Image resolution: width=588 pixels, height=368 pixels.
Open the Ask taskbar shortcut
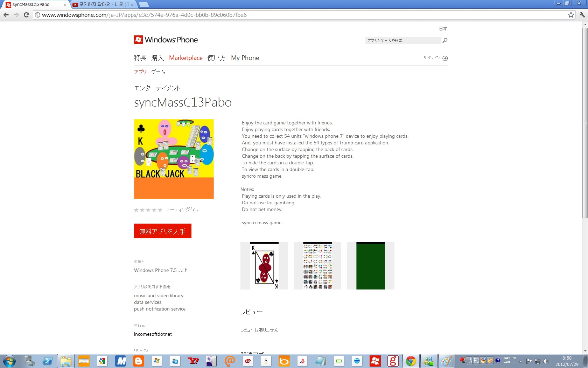click(x=248, y=361)
